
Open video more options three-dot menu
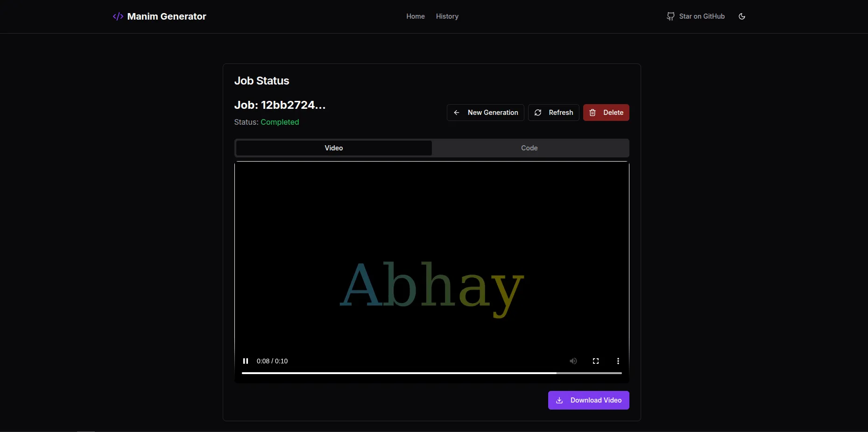(618, 361)
